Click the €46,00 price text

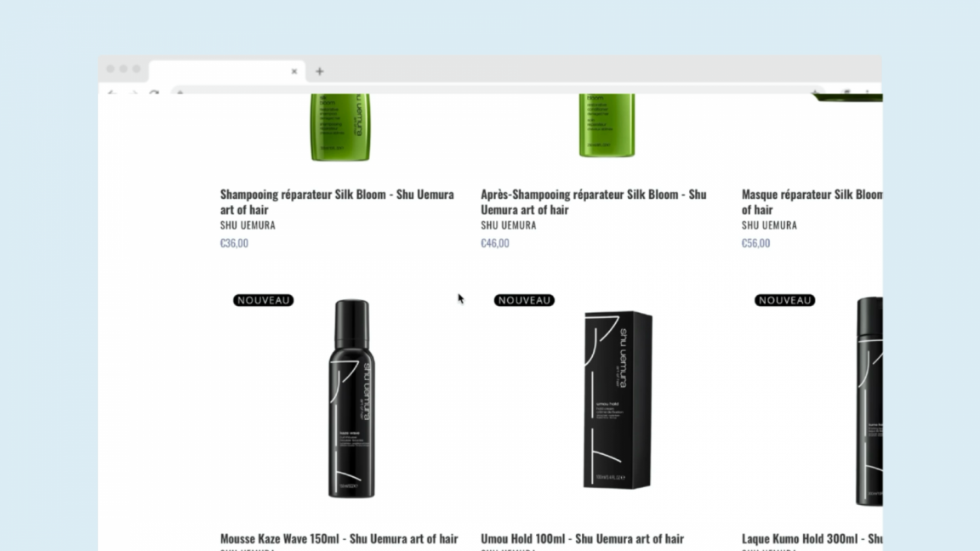point(495,243)
